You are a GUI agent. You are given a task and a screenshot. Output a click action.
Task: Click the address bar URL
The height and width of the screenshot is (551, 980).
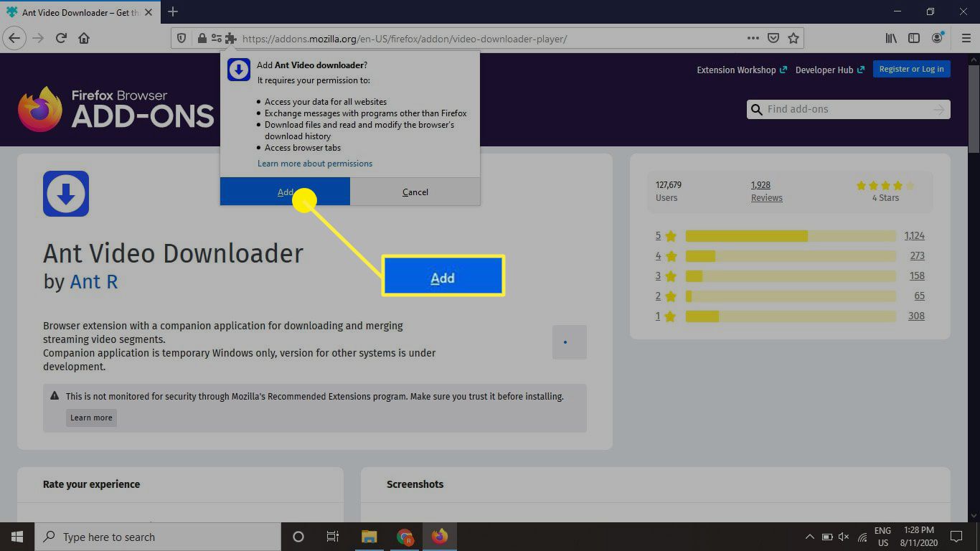pos(405,39)
